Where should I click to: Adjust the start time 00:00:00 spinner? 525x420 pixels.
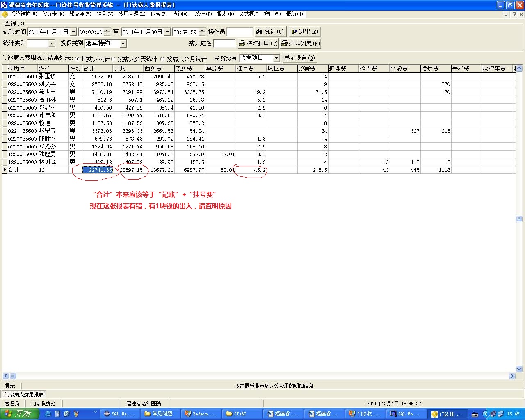(107, 32)
